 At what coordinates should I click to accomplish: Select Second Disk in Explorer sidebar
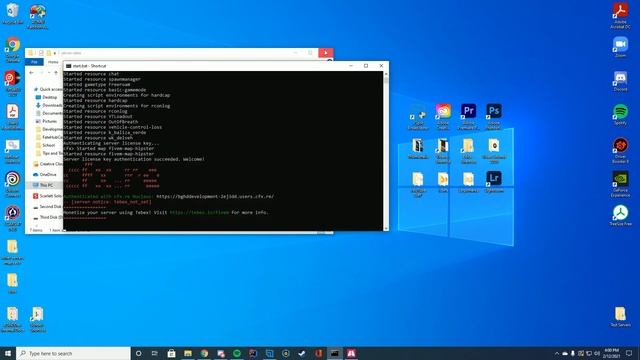click(48, 207)
